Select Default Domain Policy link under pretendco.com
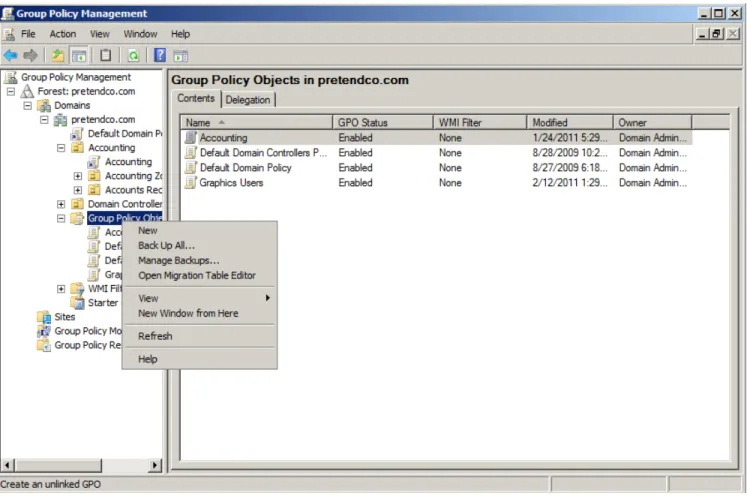 [125, 133]
